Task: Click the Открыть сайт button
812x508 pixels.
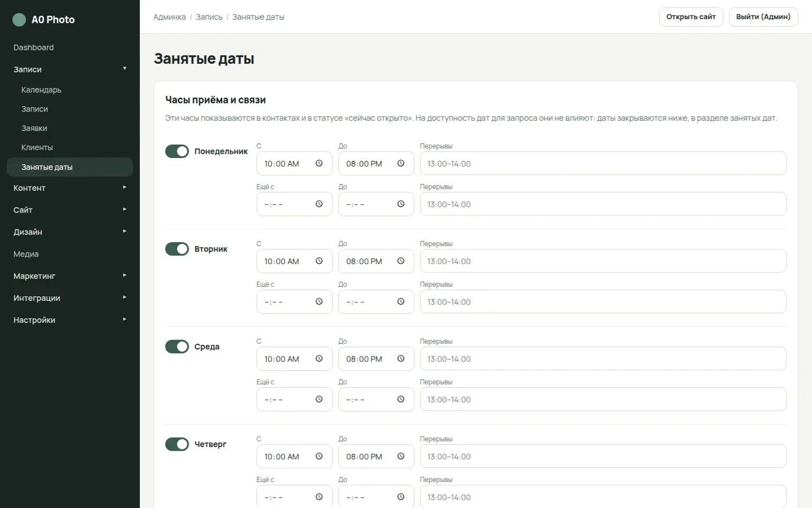Action: point(691,17)
